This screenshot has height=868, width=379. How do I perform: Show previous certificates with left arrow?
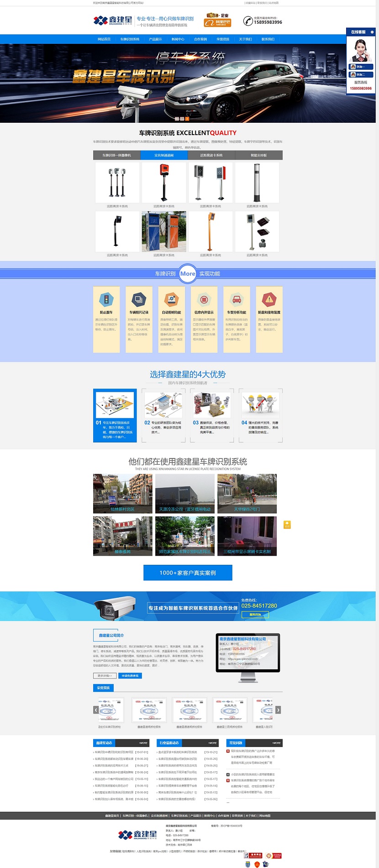pyautogui.click(x=96, y=710)
